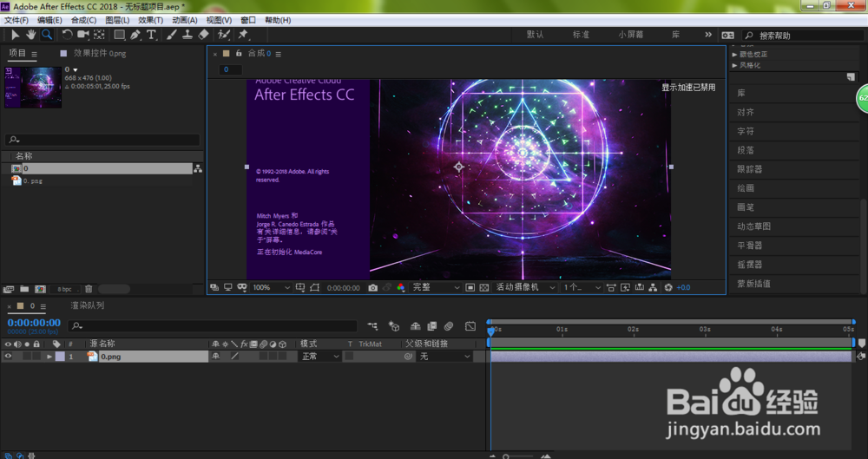This screenshot has width=868, height=459.
Task: Switch to the 默认 workspace
Action: tap(535, 35)
